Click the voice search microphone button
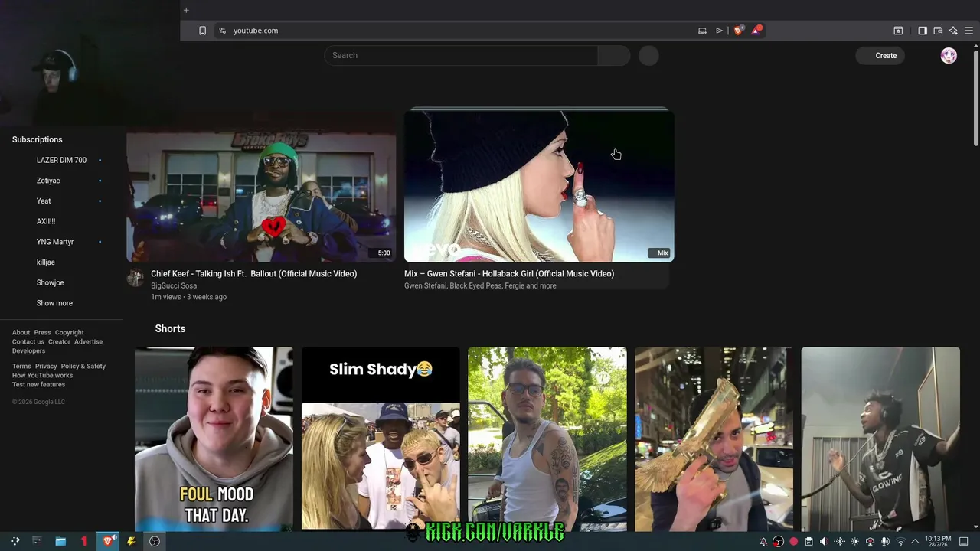980x551 pixels. tap(648, 55)
